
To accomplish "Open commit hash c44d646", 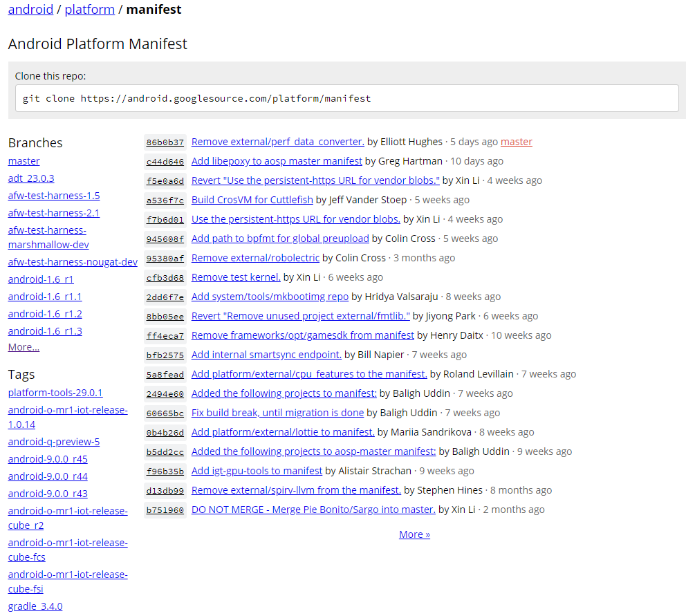I will pyautogui.click(x=165, y=162).
